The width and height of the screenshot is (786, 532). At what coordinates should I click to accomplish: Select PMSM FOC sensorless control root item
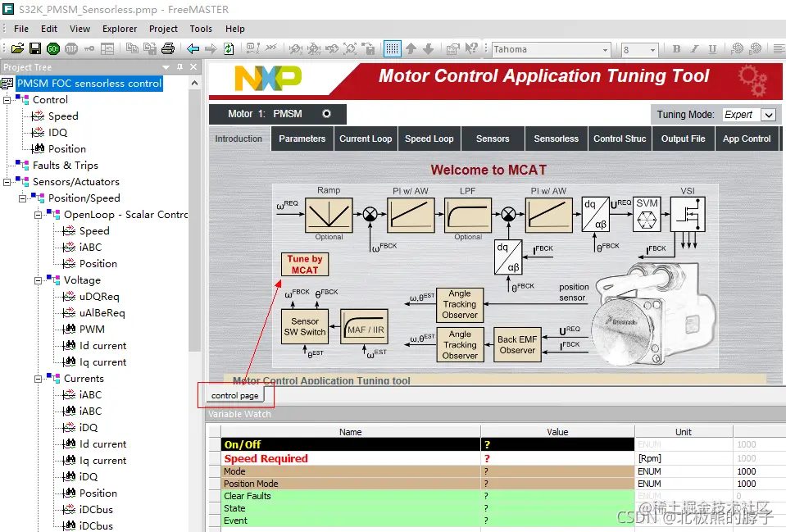(89, 84)
